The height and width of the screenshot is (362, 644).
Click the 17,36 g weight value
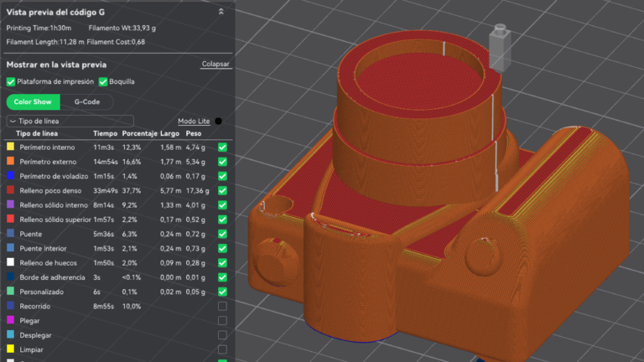coord(197,190)
